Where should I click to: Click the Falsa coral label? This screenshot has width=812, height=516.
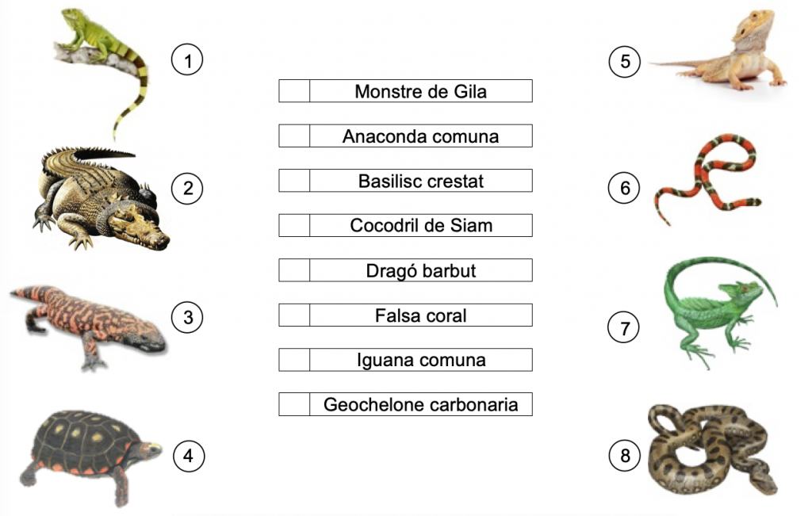coord(421,315)
